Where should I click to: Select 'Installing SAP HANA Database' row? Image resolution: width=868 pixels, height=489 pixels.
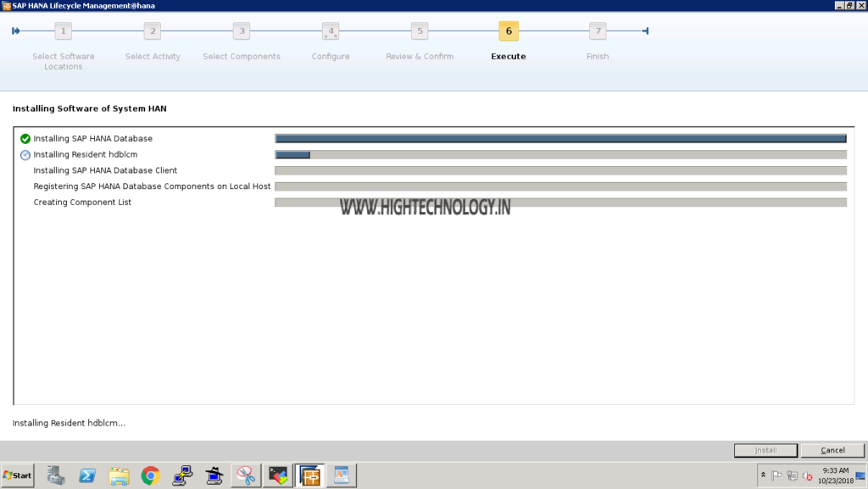tap(92, 138)
